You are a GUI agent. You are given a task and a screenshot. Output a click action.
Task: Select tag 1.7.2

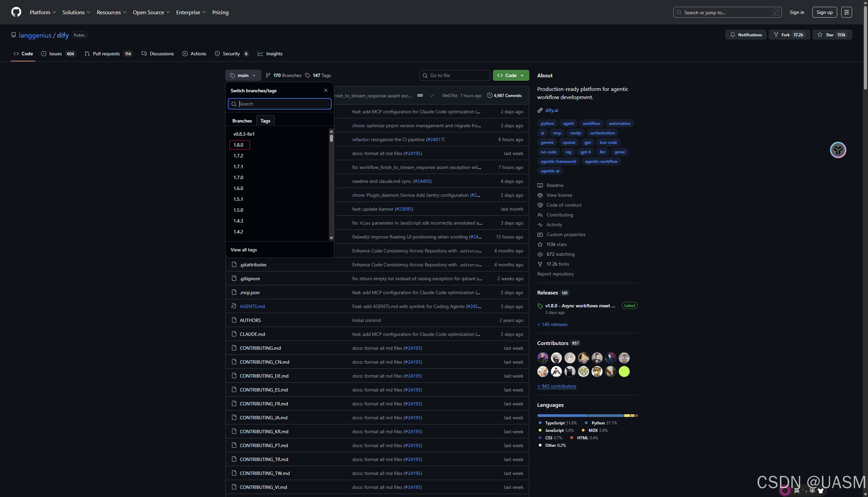click(238, 156)
